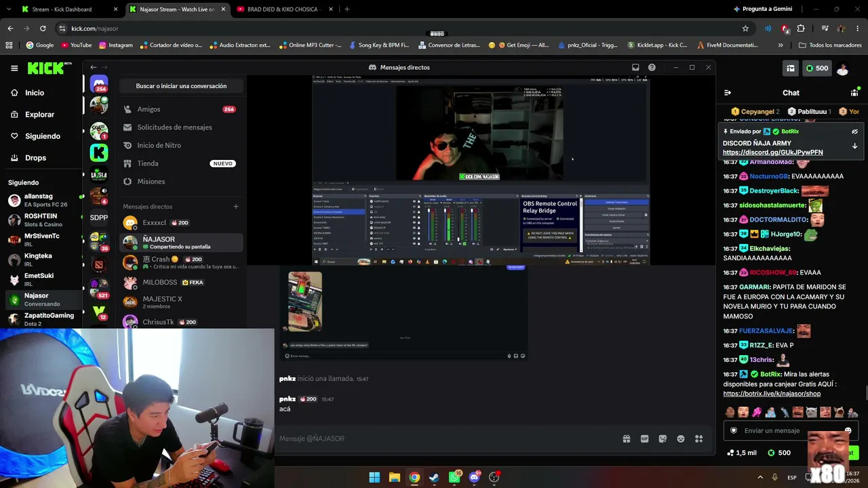Open Windows Start menu
This screenshot has height=488, width=868.
pyautogui.click(x=374, y=477)
